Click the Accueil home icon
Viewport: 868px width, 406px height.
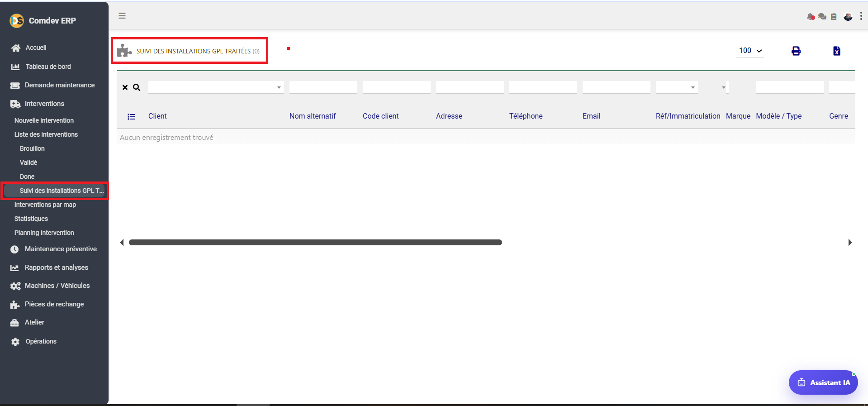pos(16,48)
